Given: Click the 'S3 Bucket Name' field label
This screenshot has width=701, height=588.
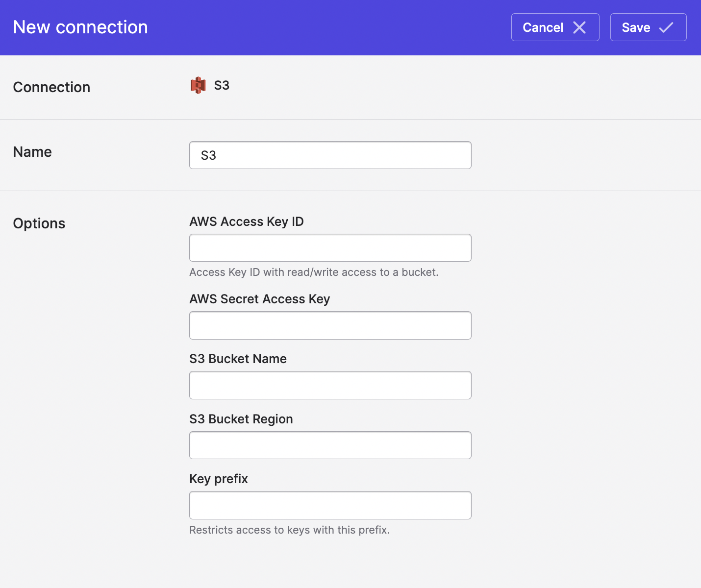Looking at the screenshot, I should point(238,359).
